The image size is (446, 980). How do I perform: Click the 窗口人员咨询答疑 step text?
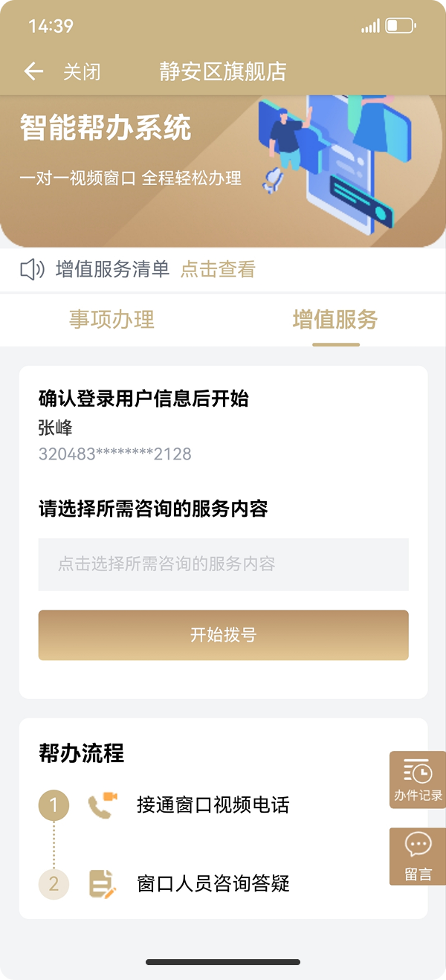point(213,883)
